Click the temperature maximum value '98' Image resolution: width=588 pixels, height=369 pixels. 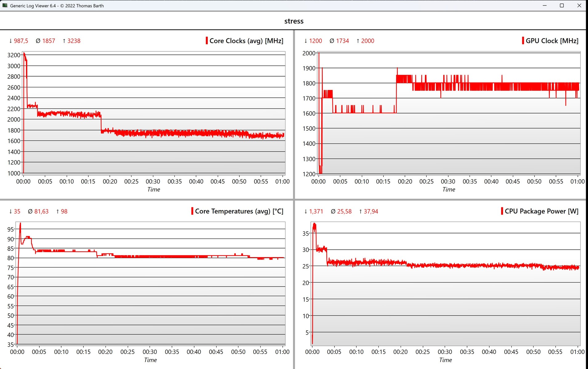(x=64, y=212)
